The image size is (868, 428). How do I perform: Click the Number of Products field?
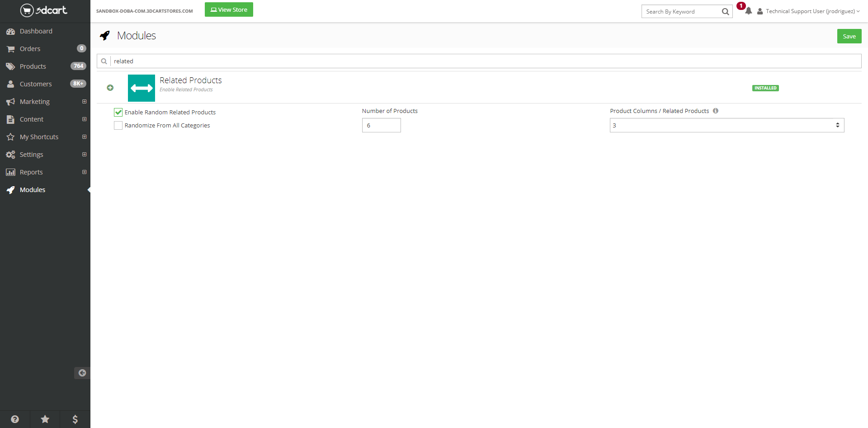[381, 125]
